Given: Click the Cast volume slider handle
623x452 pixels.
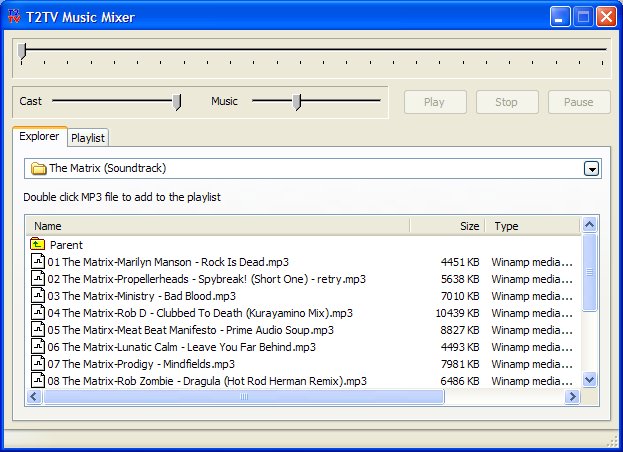Looking at the screenshot, I should [177, 101].
